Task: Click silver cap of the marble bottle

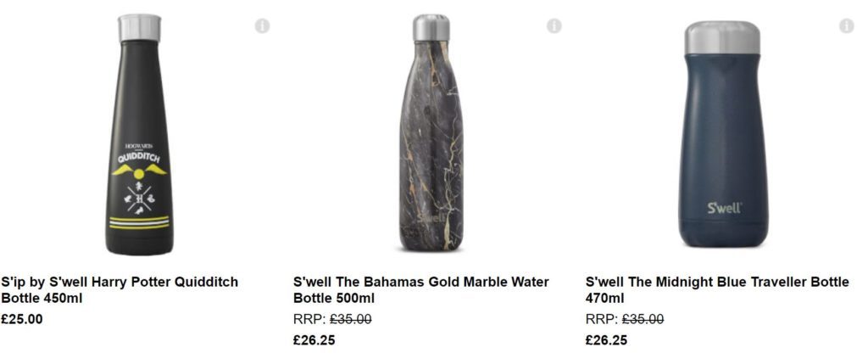Action: pos(431,26)
